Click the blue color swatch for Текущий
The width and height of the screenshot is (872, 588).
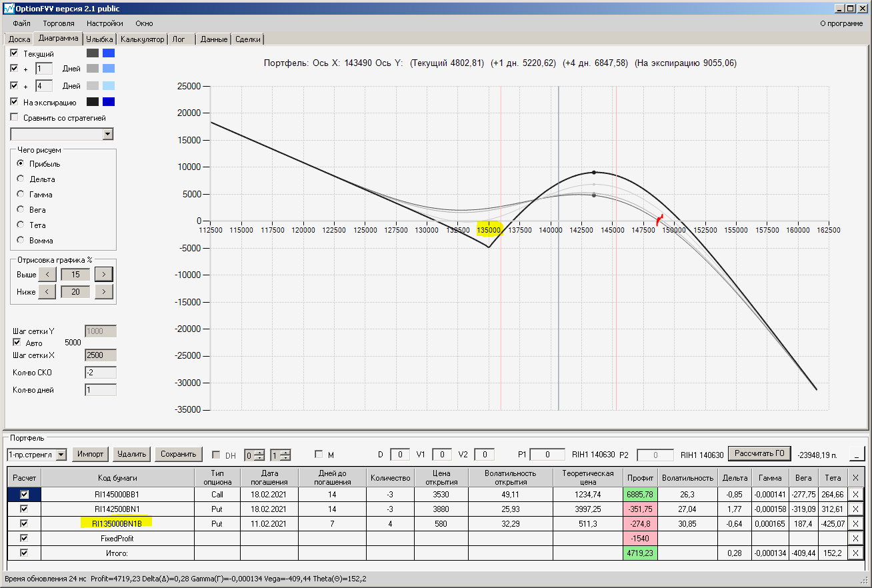[109, 53]
